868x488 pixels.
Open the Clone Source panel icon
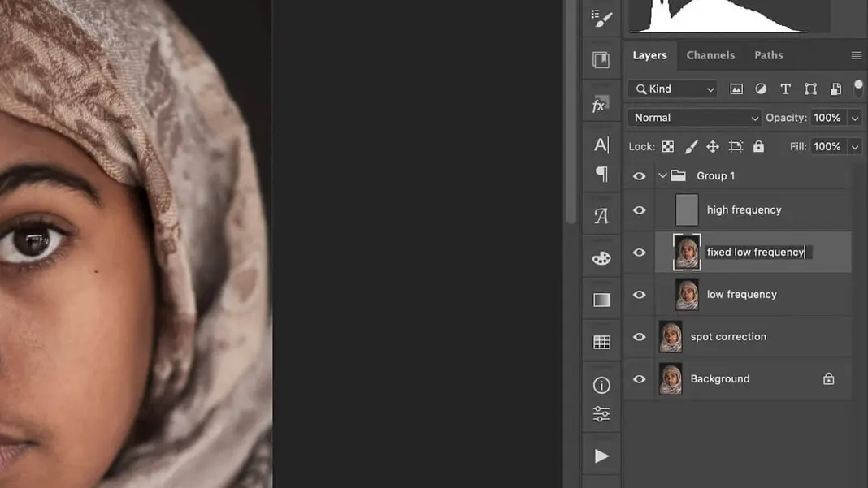pyautogui.click(x=601, y=60)
